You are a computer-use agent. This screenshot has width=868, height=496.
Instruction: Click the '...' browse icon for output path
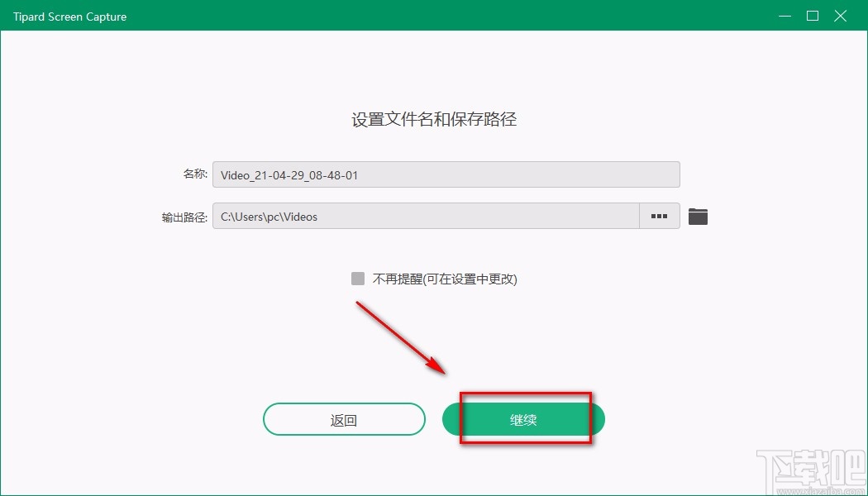coord(659,216)
